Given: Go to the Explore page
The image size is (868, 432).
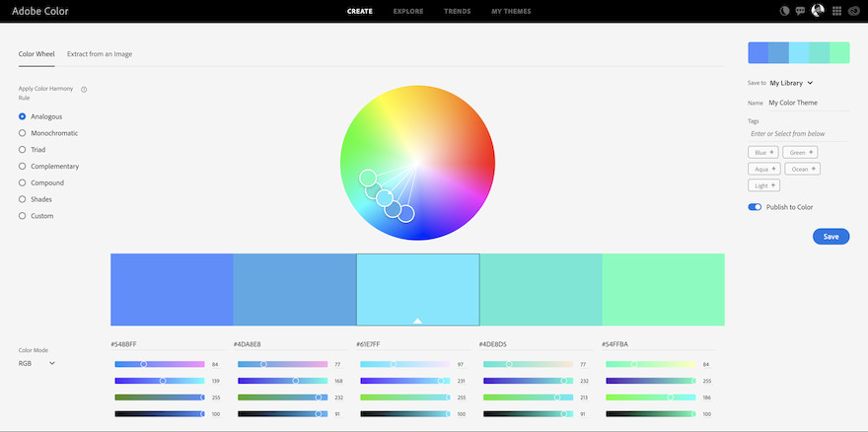Looking at the screenshot, I should (408, 12).
